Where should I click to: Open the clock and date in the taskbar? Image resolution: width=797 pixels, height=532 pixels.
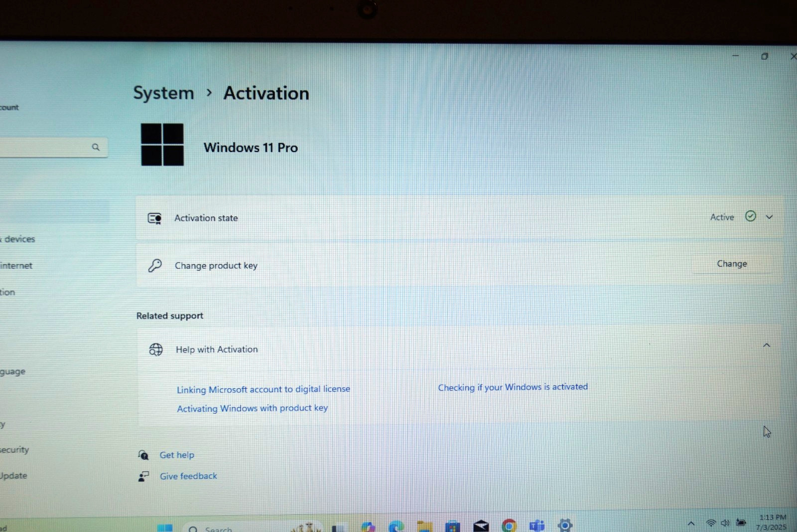tap(772, 522)
